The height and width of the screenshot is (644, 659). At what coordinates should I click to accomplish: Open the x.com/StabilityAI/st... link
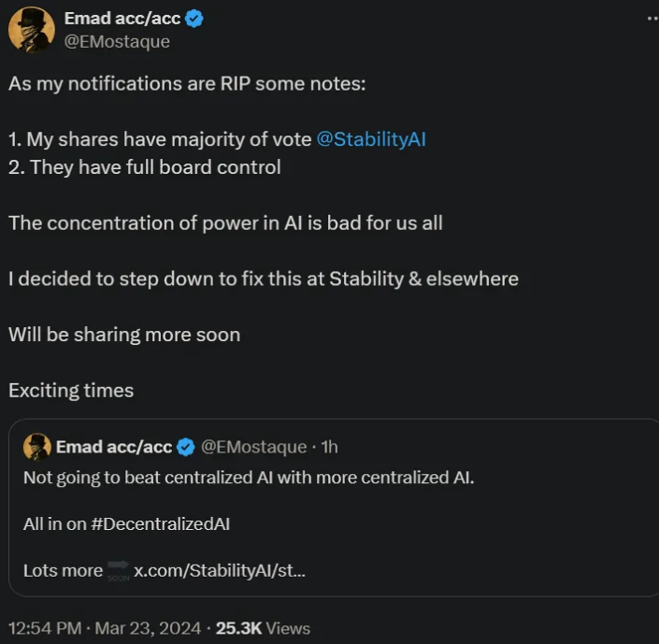[220, 570]
